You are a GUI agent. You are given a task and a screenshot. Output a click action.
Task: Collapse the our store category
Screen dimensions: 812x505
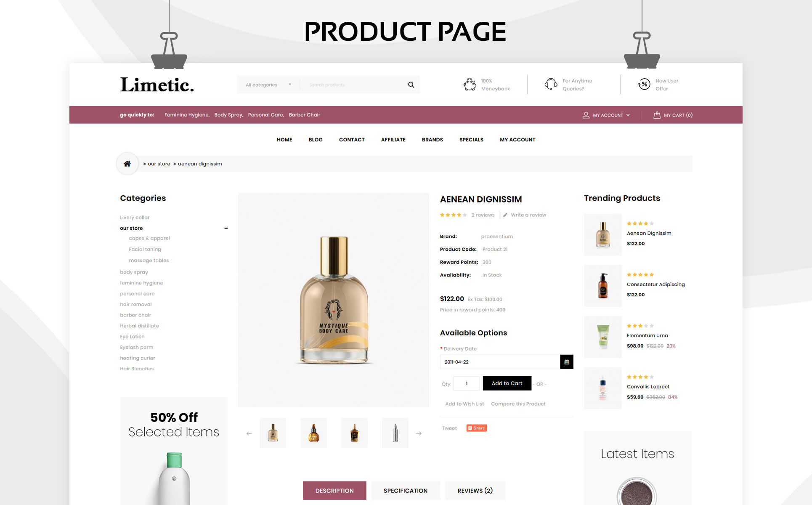pos(226,228)
